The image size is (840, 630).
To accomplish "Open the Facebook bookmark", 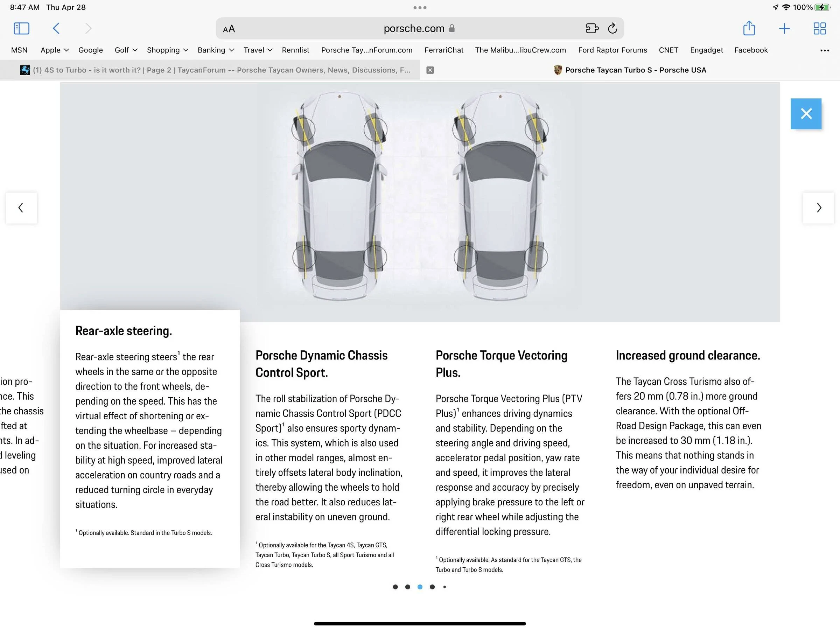I will click(x=751, y=50).
